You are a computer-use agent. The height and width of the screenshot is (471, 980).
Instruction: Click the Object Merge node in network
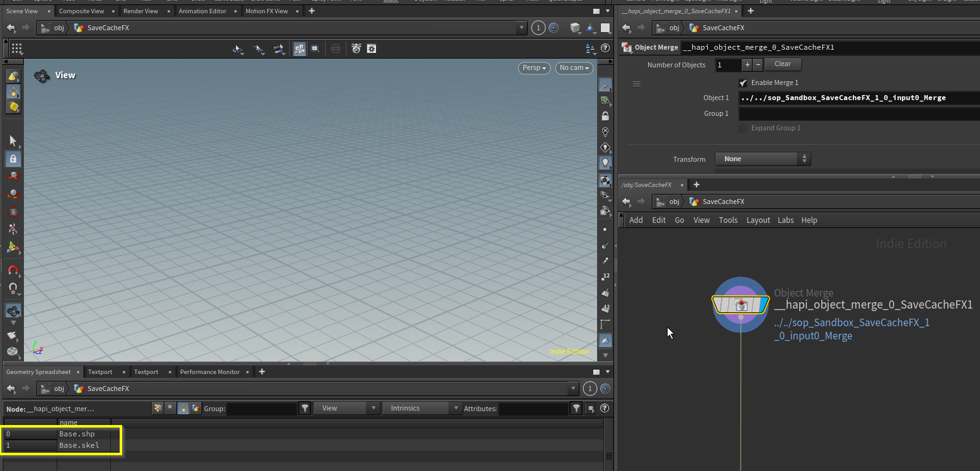point(741,305)
